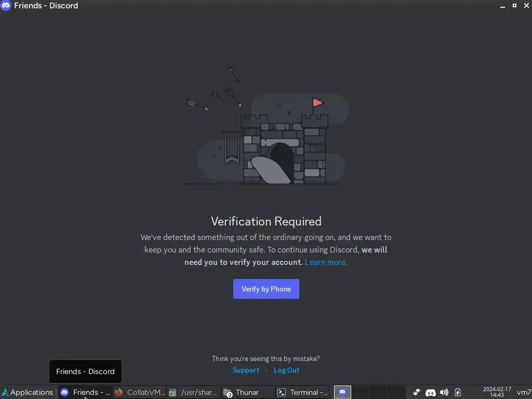Close the Discord window
The width and height of the screenshot is (532, 399).
(527, 5)
